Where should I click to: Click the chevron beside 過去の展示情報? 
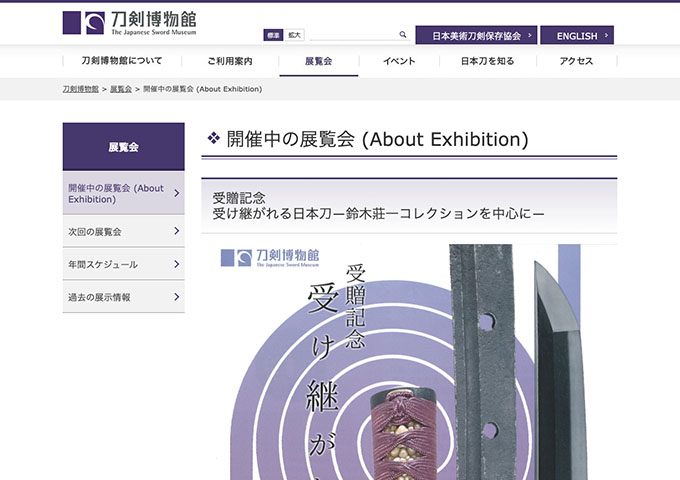point(177,297)
